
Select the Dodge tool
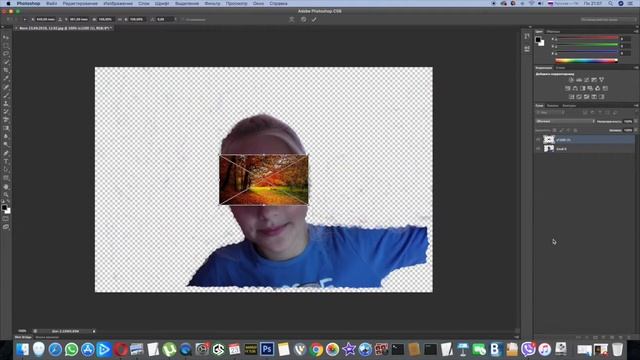6,145
